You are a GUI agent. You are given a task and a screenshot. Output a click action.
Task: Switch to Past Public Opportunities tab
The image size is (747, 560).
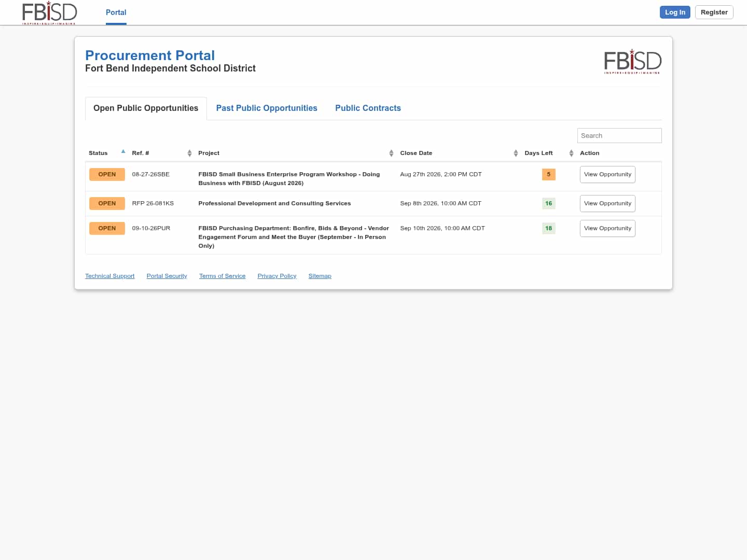pyautogui.click(x=267, y=108)
